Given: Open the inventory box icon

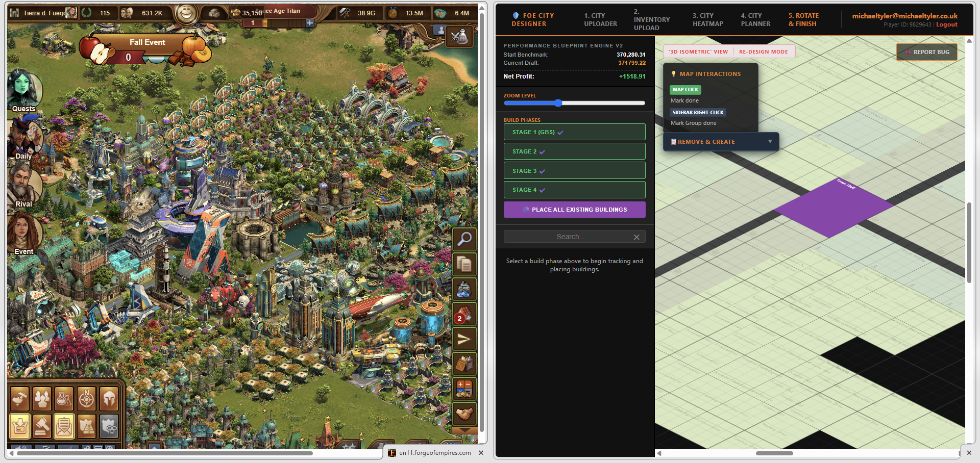Looking at the screenshot, I should point(20,426).
